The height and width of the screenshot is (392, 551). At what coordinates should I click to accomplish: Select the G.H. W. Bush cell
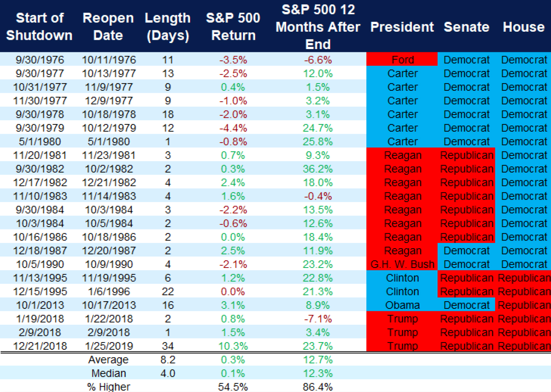402,264
